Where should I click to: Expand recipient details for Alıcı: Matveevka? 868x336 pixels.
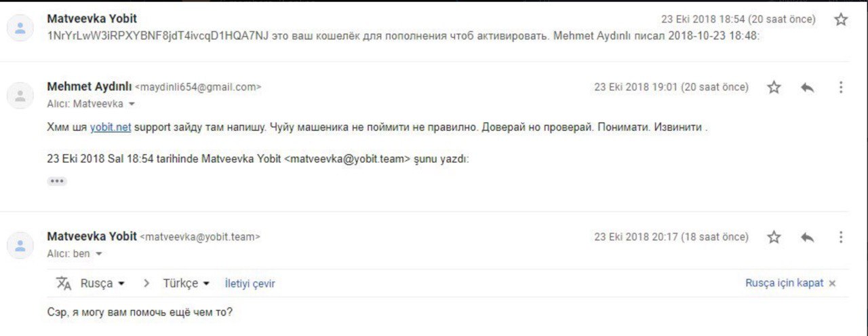(x=132, y=105)
